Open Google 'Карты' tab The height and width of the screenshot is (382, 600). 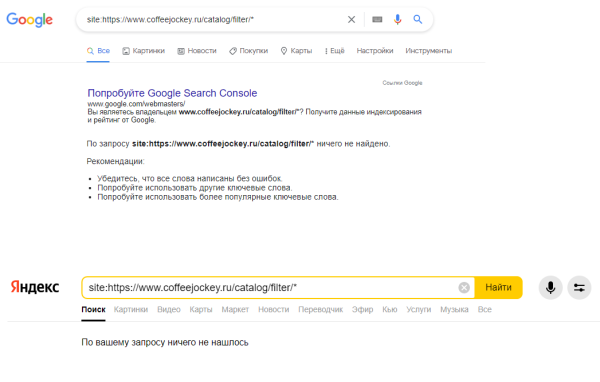coord(296,51)
